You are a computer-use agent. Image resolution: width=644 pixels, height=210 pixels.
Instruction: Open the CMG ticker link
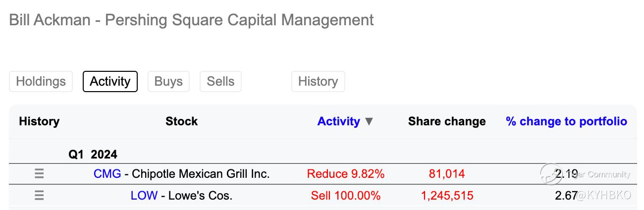click(x=107, y=174)
